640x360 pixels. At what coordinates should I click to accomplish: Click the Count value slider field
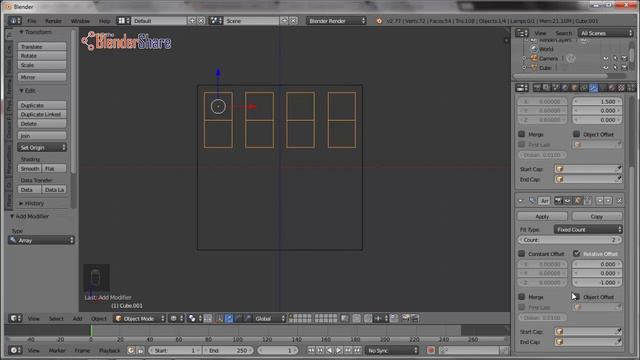tap(569, 240)
